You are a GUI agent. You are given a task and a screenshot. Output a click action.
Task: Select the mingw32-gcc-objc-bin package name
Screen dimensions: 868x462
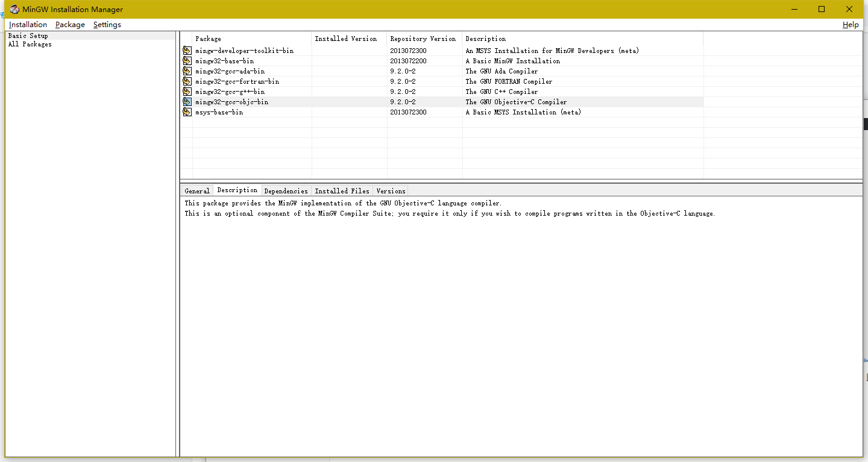point(231,102)
